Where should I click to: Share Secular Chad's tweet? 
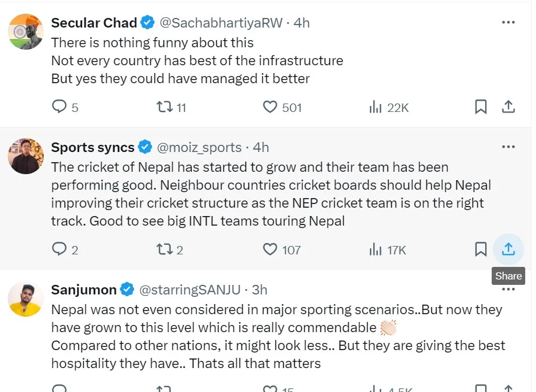[508, 107]
